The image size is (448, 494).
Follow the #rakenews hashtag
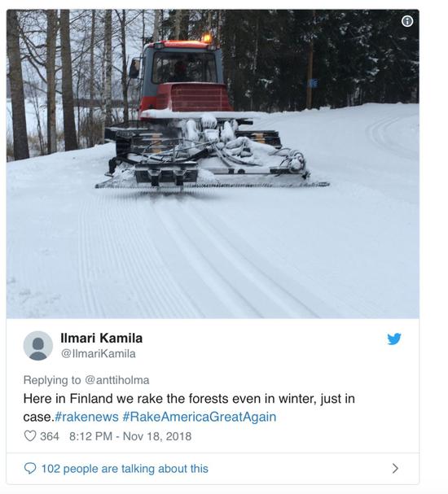pos(86,417)
